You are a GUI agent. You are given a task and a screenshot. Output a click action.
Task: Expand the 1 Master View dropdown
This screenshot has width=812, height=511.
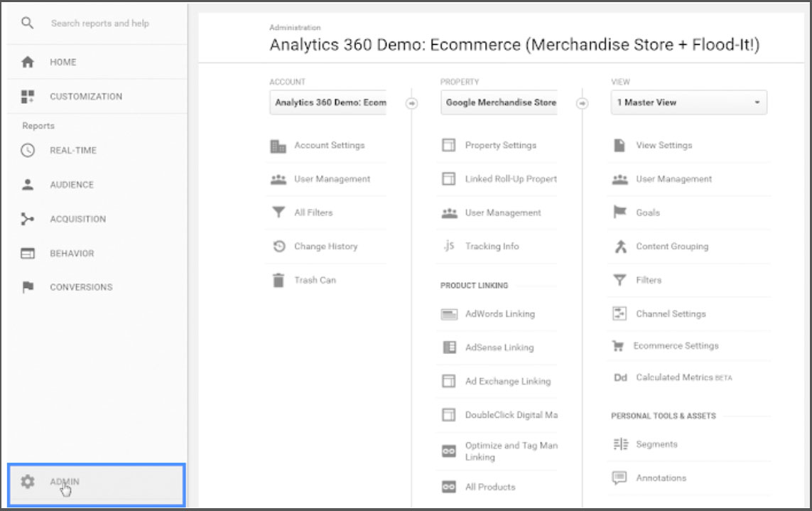click(688, 102)
